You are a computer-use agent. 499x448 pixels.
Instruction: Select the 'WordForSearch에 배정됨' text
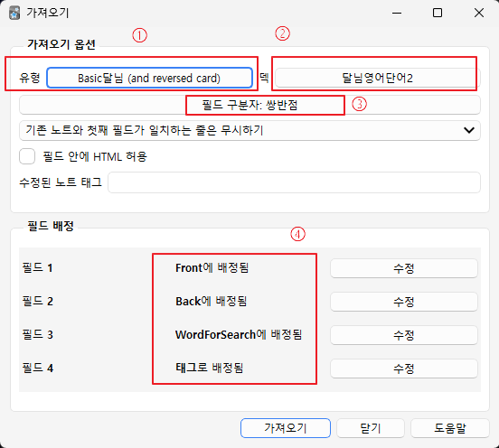coord(239,334)
